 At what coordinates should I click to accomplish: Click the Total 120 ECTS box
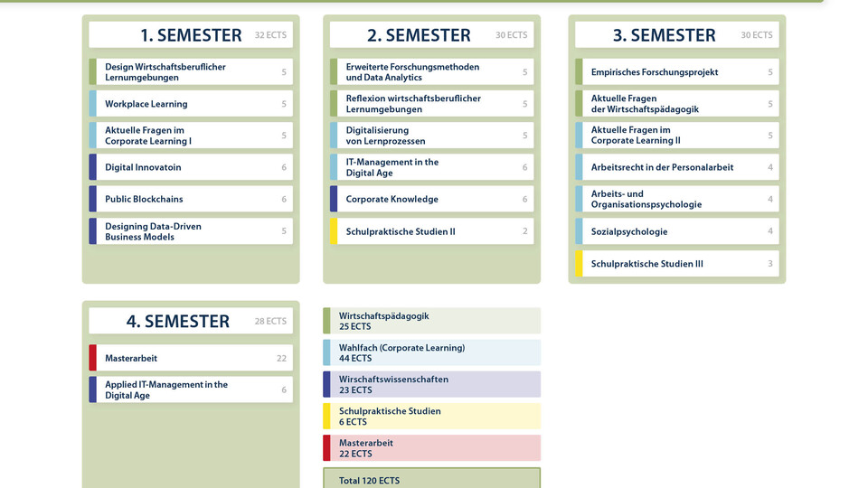(x=432, y=479)
